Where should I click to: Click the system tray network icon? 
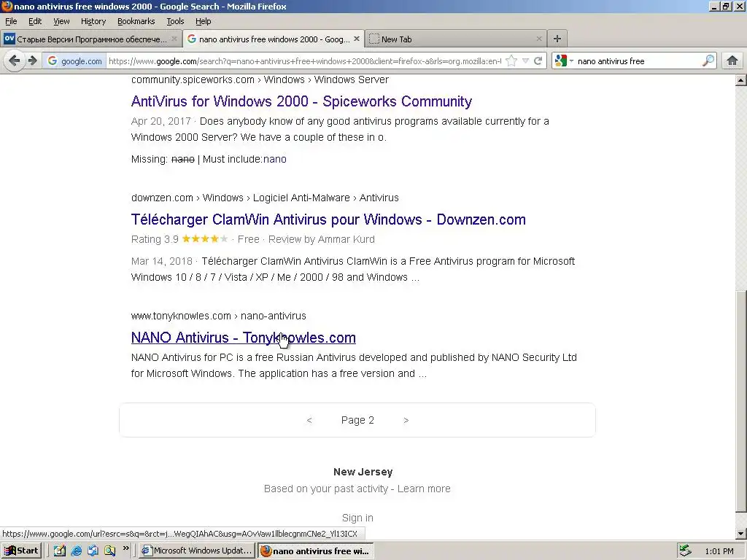coord(685,551)
